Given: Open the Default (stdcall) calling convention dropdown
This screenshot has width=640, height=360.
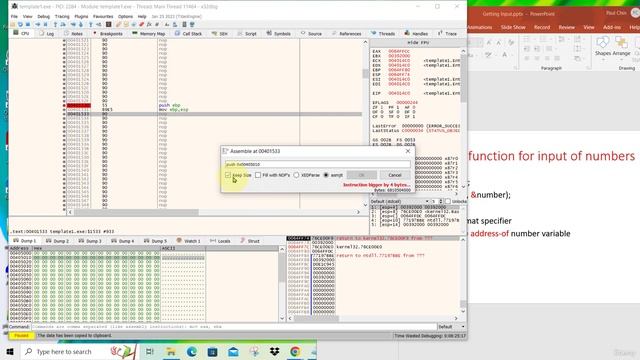Looking at the screenshot, I should (x=400, y=201).
